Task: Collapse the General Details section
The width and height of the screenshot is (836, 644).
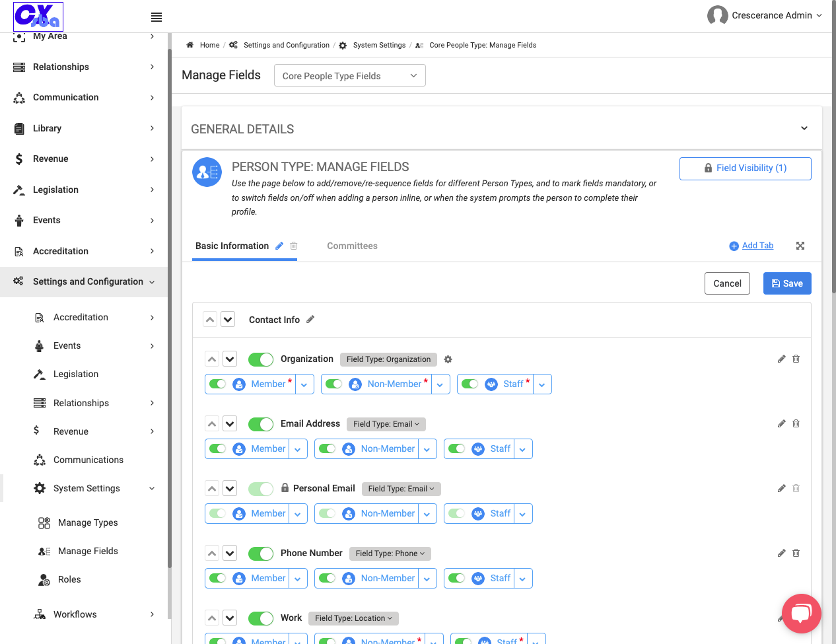Action: tap(804, 128)
